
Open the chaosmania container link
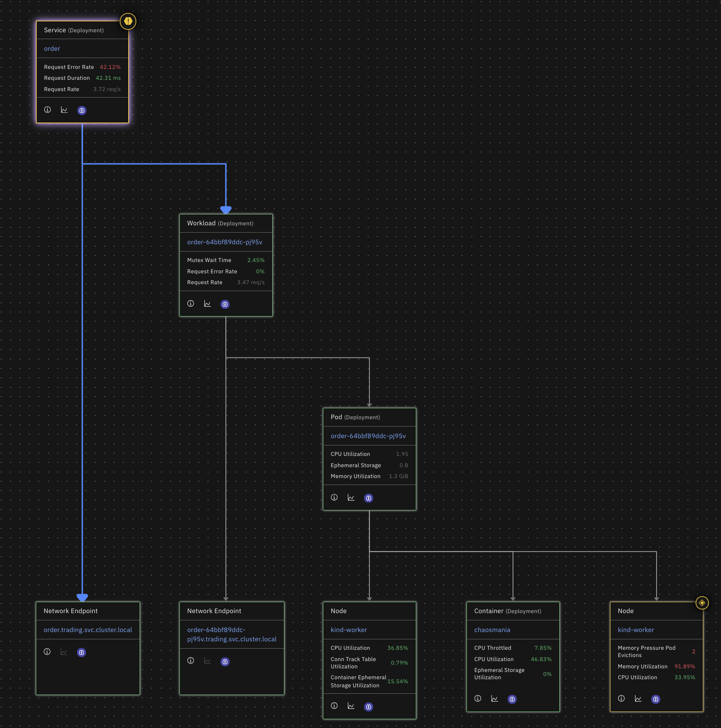click(x=492, y=630)
